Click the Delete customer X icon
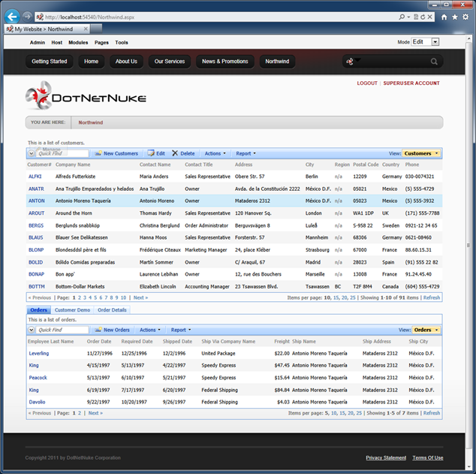 point(175,153)
